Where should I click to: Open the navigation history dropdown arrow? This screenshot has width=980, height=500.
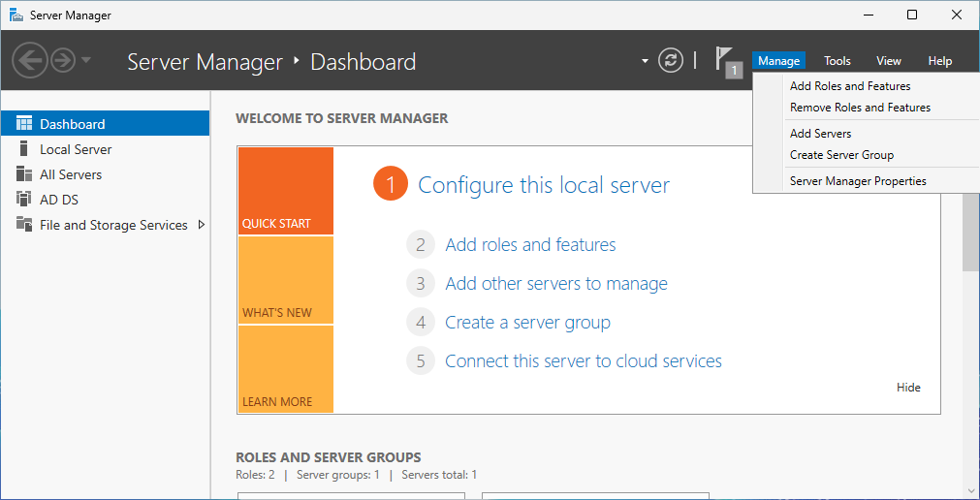tap(86, 60)
